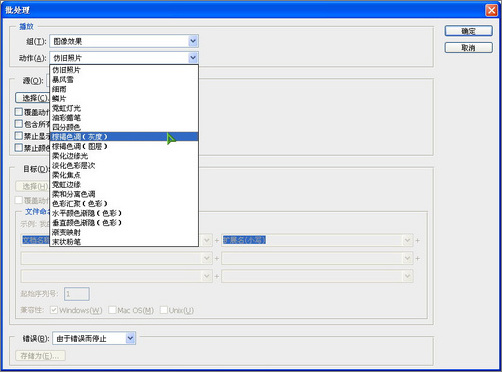Close the 批处理 dialog window
Image resolution: width=502 pixels, height=372 pixels.
(x=491, y=10)
